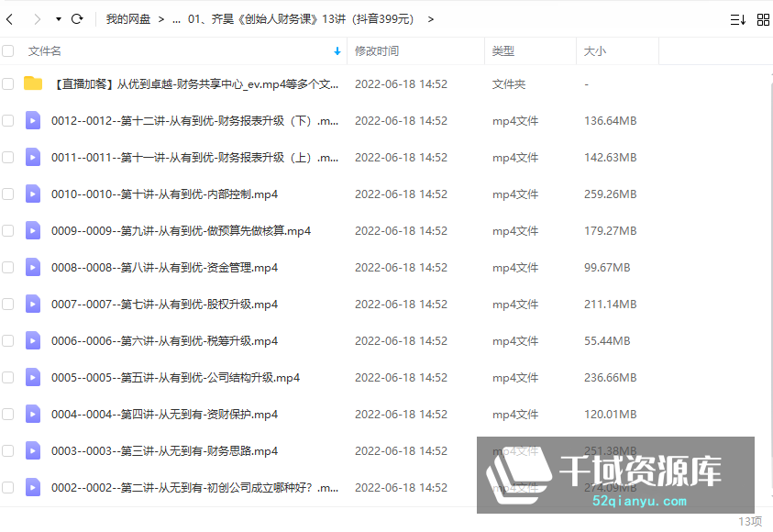Click video icon for 0011 第十一讲
The image size is (773, 532).
pyautogui.click(x=33, y=157)
